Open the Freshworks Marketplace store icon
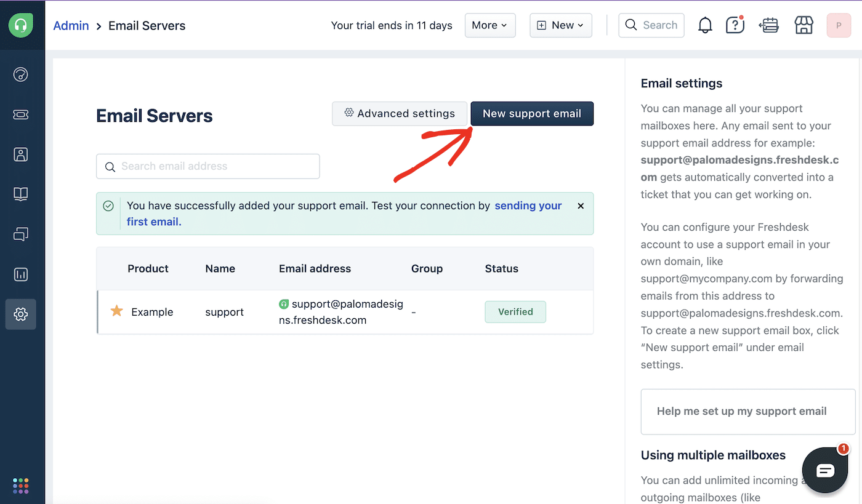This screenshot has height=504, width=862. point(804,25)
